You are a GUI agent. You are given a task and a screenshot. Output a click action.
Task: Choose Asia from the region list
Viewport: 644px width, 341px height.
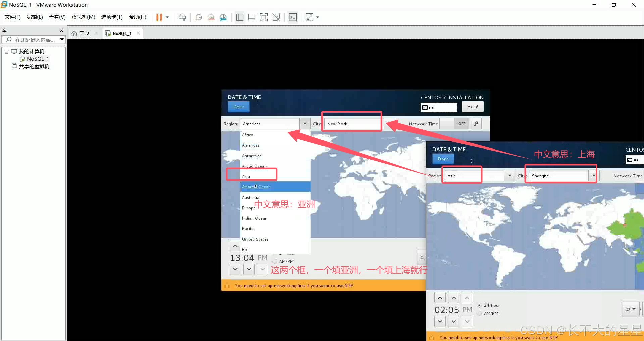275,177
